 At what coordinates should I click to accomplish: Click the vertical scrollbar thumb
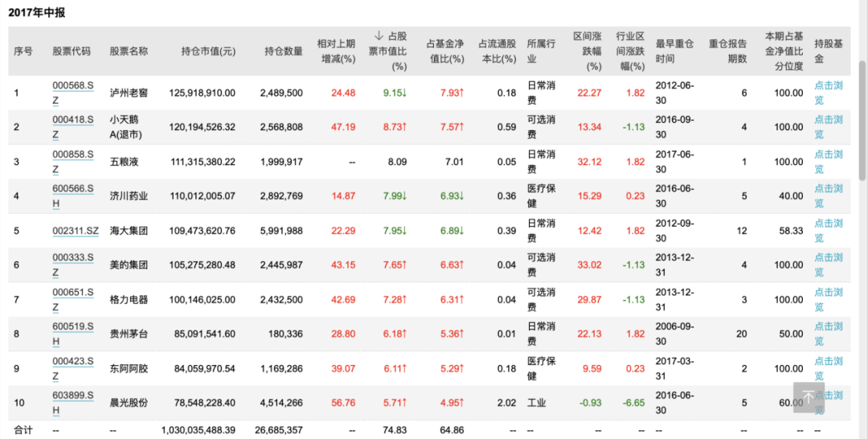(x=862, y=120)
